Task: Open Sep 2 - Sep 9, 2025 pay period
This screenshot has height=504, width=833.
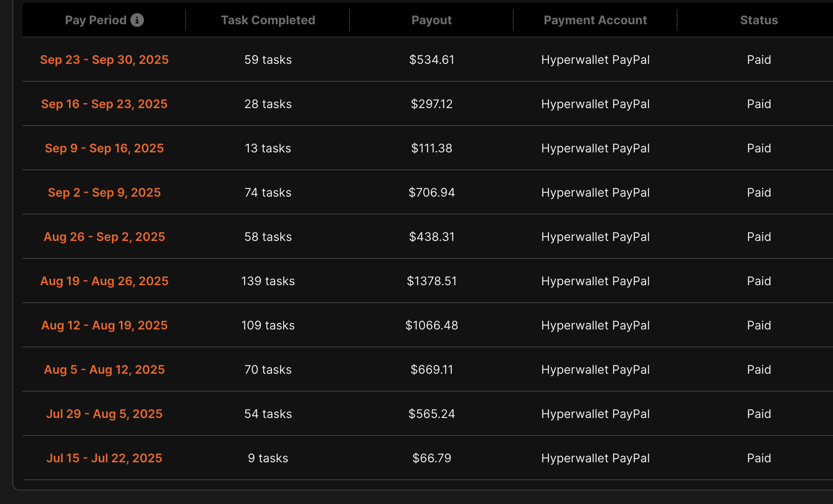Action: click(104, 192)
